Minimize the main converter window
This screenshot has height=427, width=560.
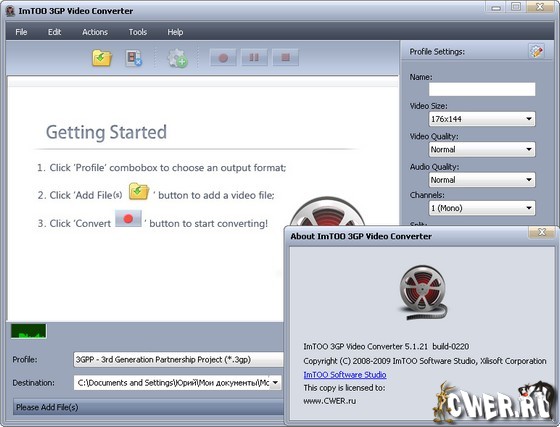click(496, 7)
